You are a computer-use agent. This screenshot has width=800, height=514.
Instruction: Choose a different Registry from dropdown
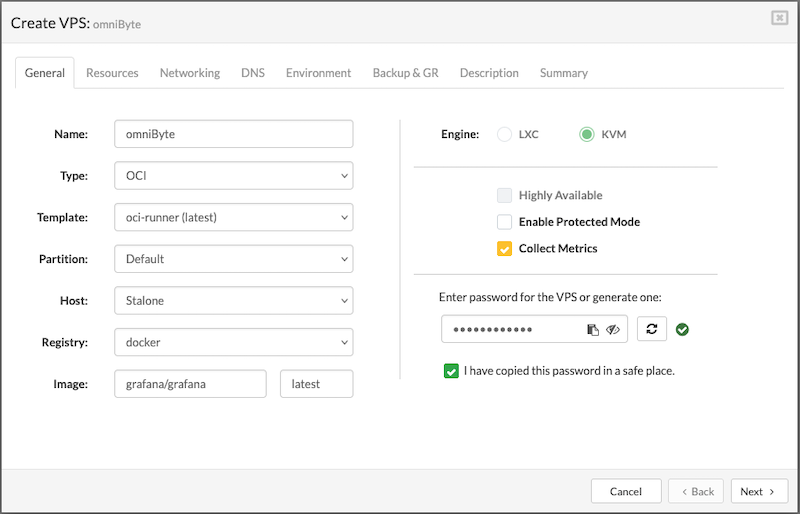coord(234,342)
